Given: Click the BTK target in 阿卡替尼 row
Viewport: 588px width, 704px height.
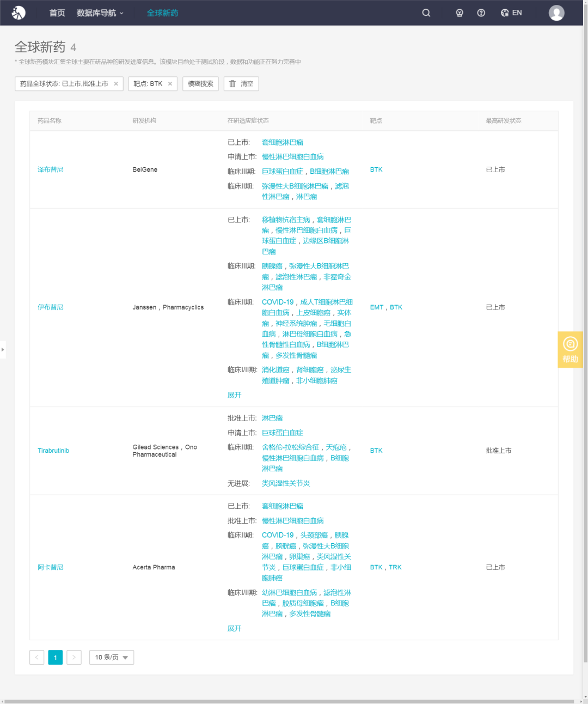Looking at the screenshot, I should [376, 567].
